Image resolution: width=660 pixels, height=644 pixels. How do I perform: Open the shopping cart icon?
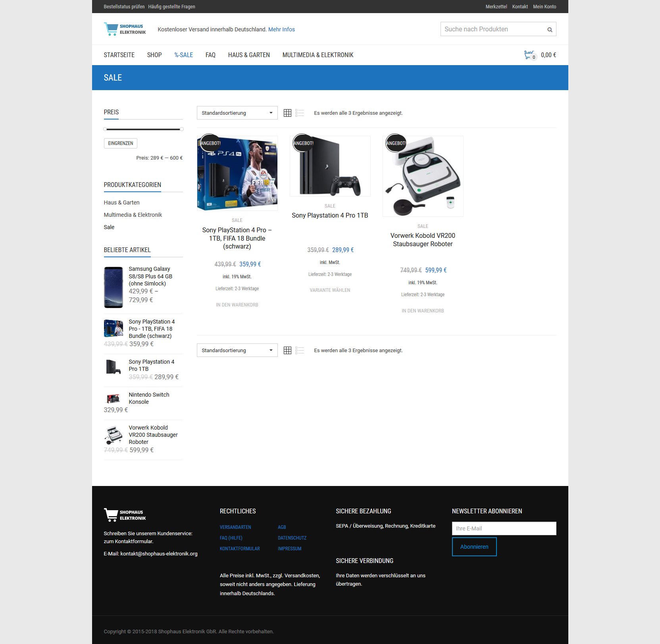(530, 55)
